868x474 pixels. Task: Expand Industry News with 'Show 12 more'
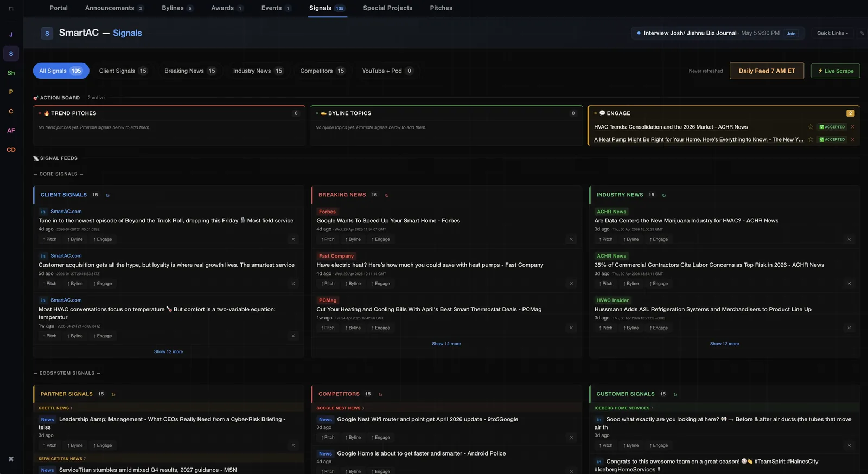pos(724,344)
